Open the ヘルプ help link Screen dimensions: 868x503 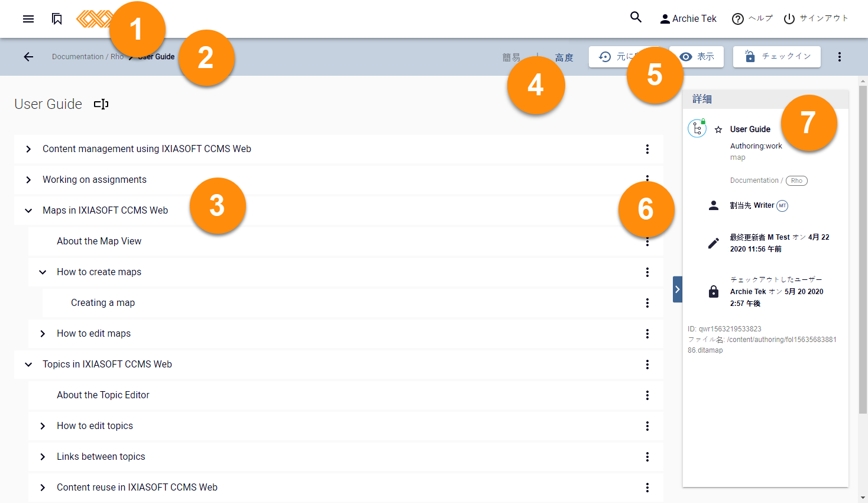click(x=752, y=19)
